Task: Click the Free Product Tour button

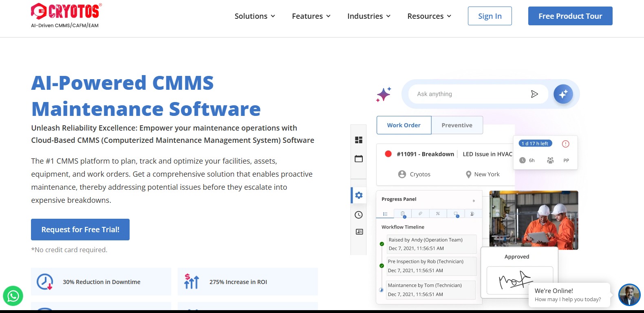Action: (x=570, y=16)
